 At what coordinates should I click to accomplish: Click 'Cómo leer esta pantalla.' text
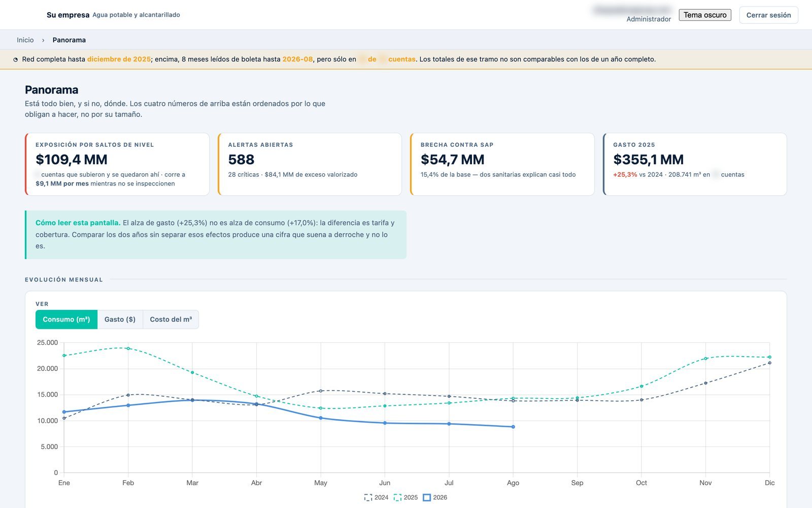coord(78,223)
